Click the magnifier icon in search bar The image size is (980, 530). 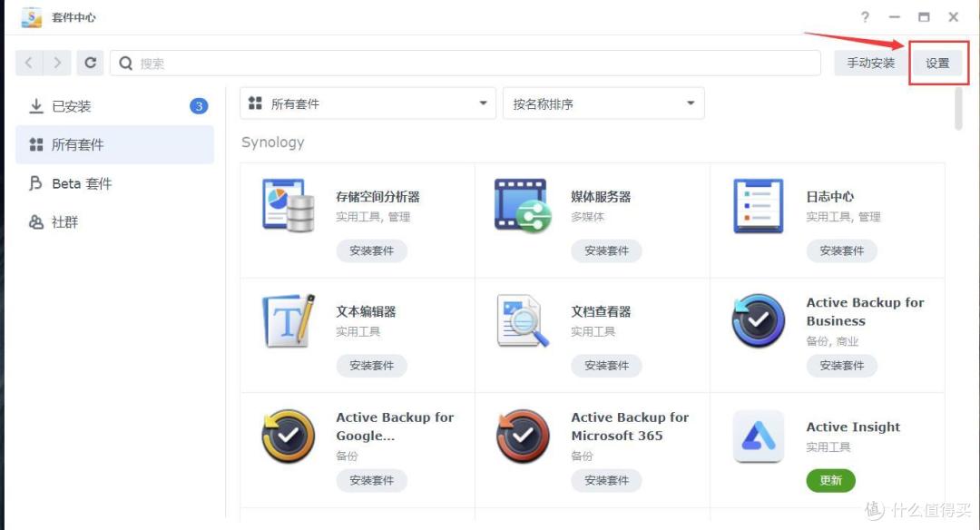click(x=125, y=64)
